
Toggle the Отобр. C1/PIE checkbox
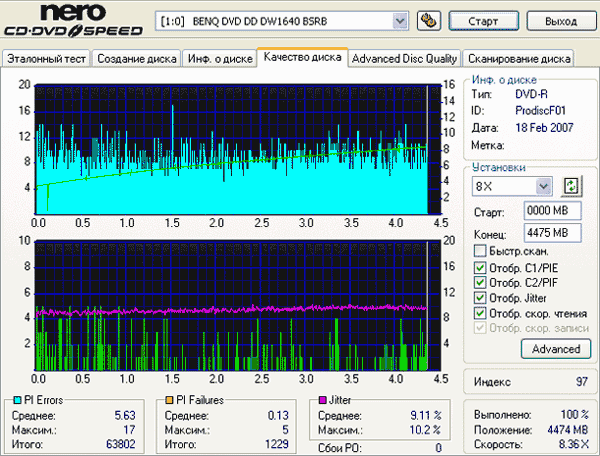point(481,267)
